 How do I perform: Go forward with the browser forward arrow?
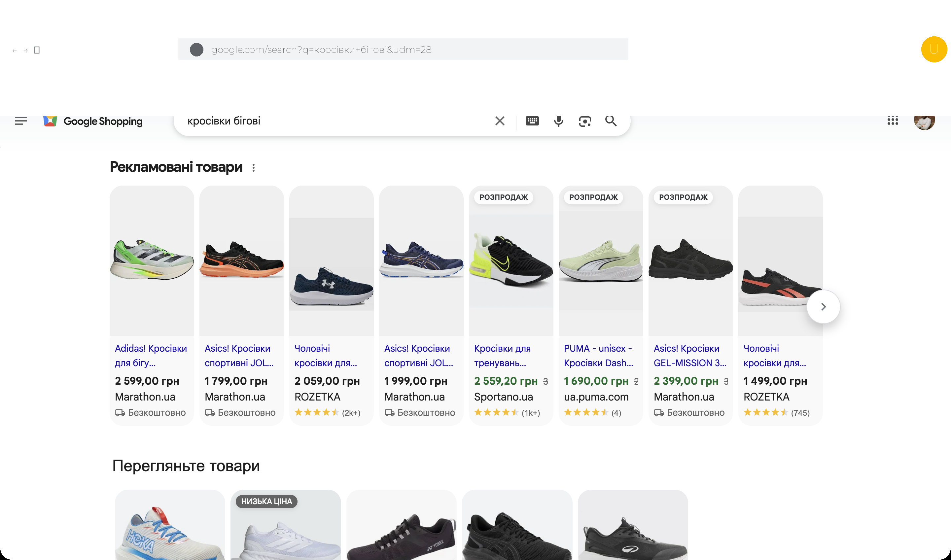click(x=26, y=50)
